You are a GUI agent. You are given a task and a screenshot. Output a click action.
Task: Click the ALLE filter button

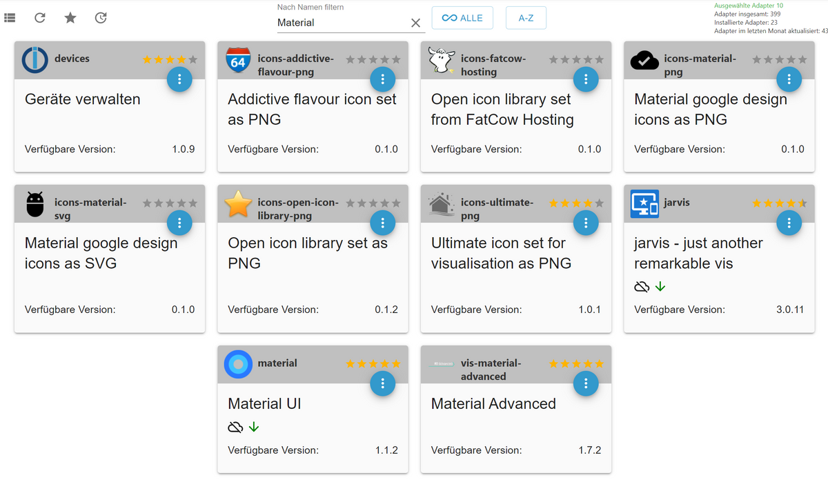(462, 18)
